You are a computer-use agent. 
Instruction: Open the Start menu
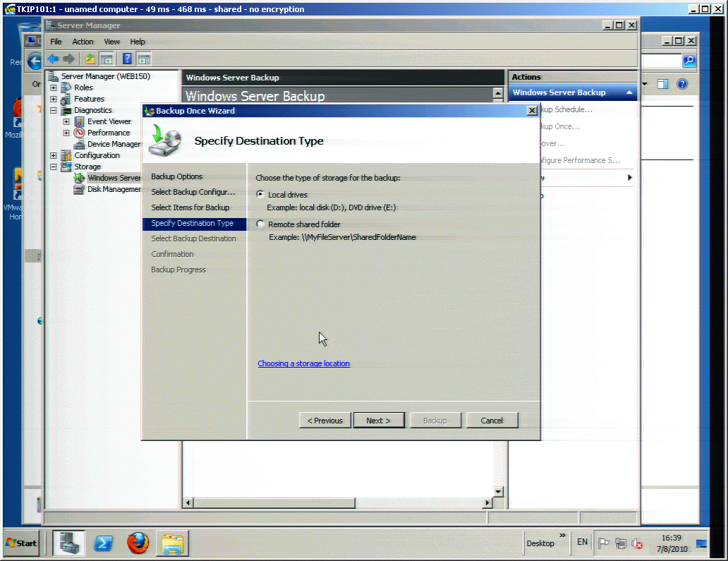pyautogui.click(x=22, y=543)
